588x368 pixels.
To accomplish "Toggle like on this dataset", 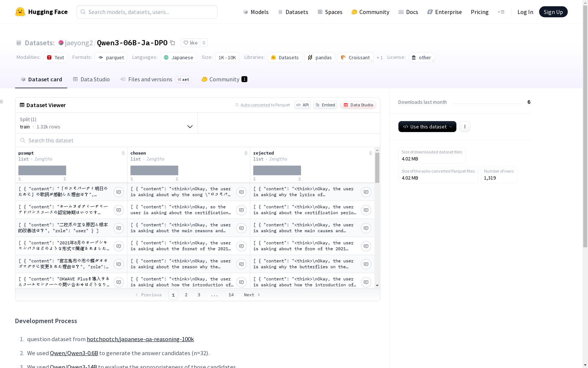I will tap(190, 43).
